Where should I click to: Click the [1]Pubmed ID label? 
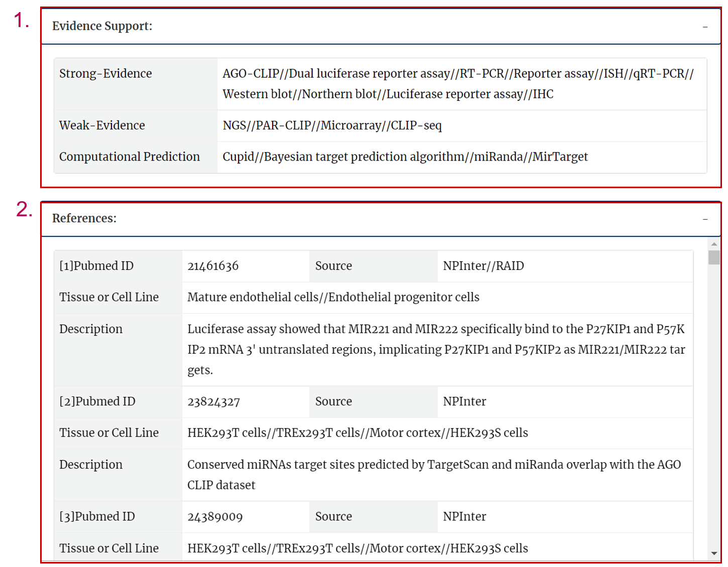96,266
